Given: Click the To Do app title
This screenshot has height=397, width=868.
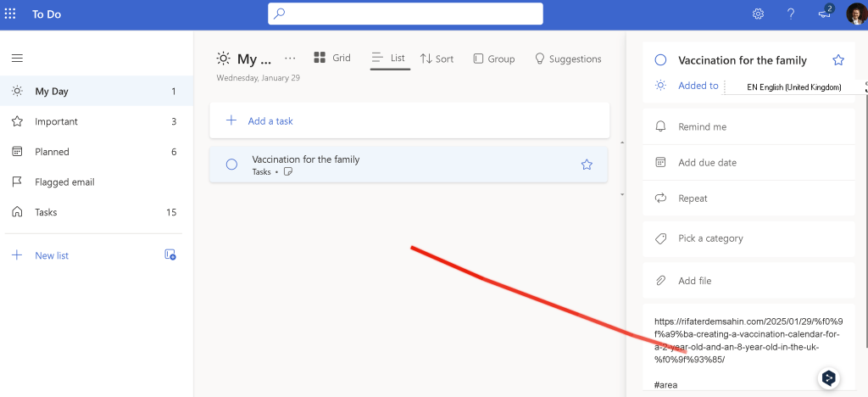Looking at the screenshot, I should pyautogui.click(x=47, y=14).
